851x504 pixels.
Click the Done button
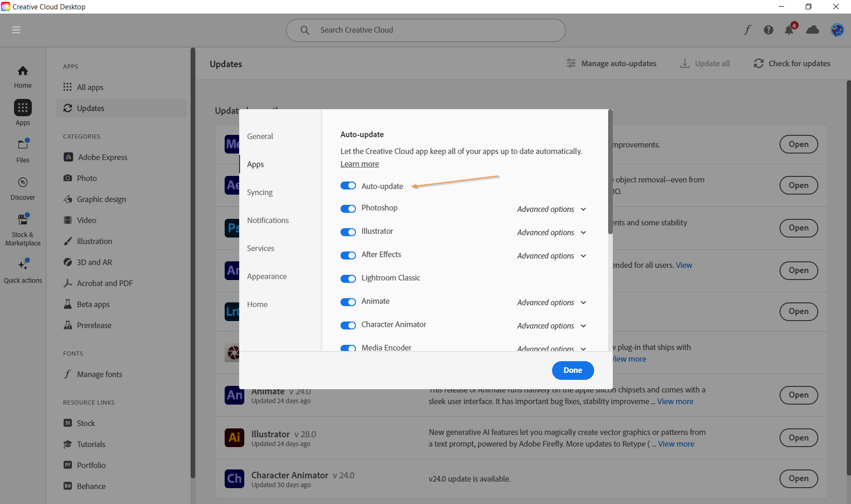[573, 370]
